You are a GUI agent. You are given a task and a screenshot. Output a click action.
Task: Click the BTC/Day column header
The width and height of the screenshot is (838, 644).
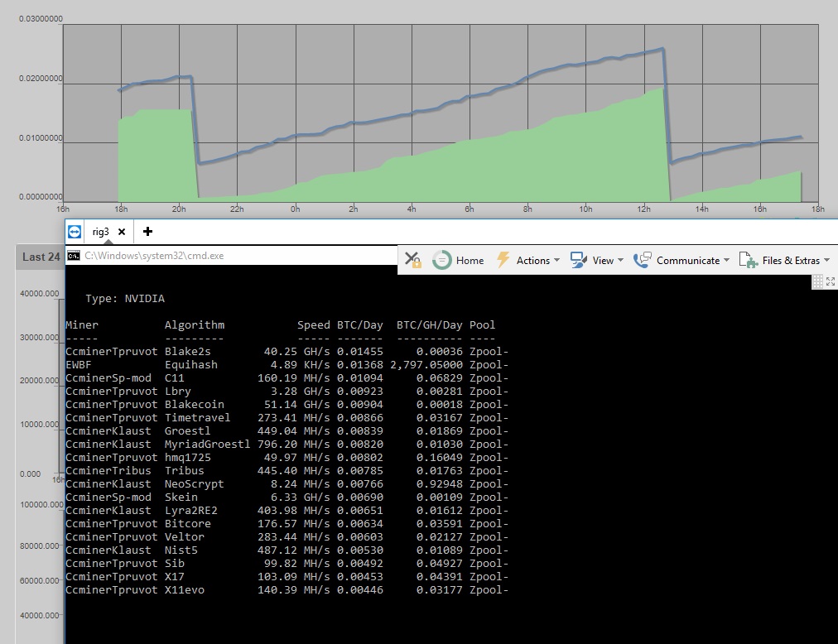(359, 325)
